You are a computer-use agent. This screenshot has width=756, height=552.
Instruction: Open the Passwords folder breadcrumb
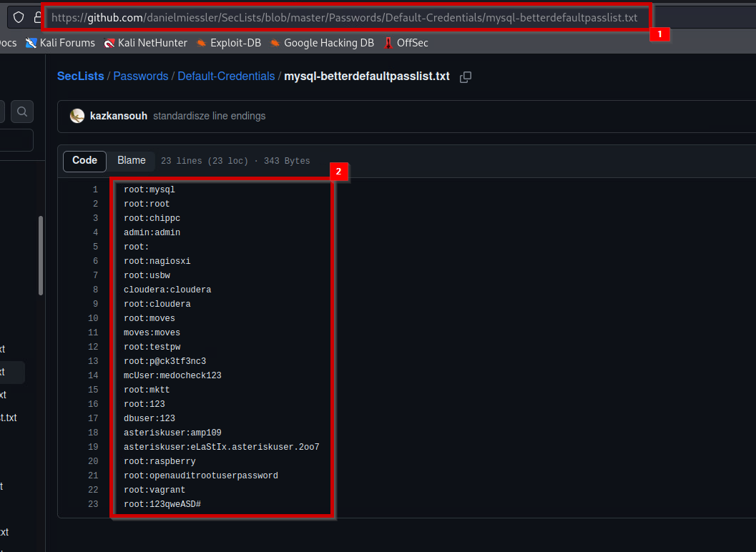tap(141, 76)
